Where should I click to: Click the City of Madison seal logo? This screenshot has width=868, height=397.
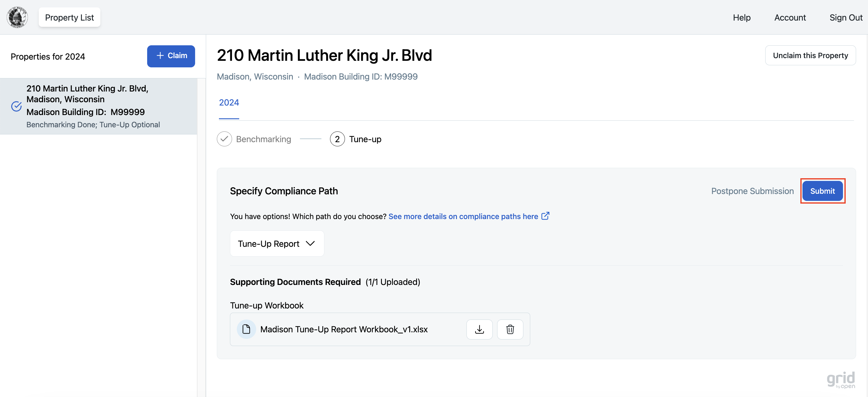[17, 17]
